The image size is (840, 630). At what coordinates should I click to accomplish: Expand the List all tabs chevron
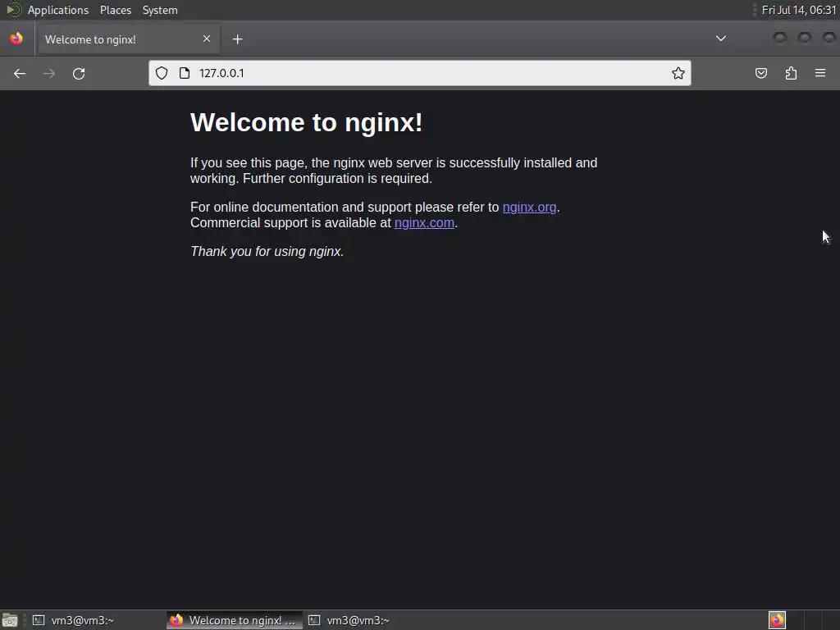coord(721,39)
